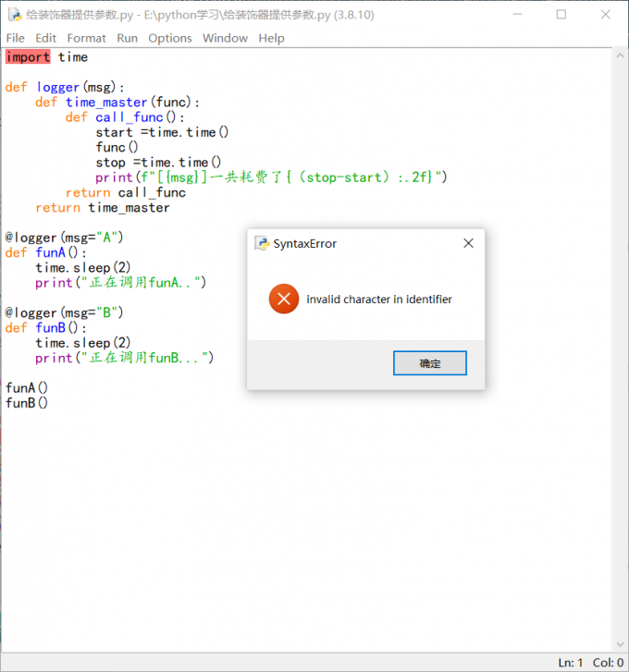Close the IDLE editor window
The image size is (629, 672).
(604, 15)
